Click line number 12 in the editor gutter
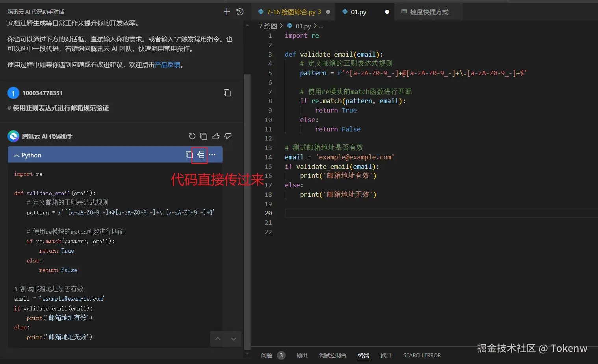Image resolution: width=598 pixels, height=364 pixels. pyautogui.click(x=268, y=138)
